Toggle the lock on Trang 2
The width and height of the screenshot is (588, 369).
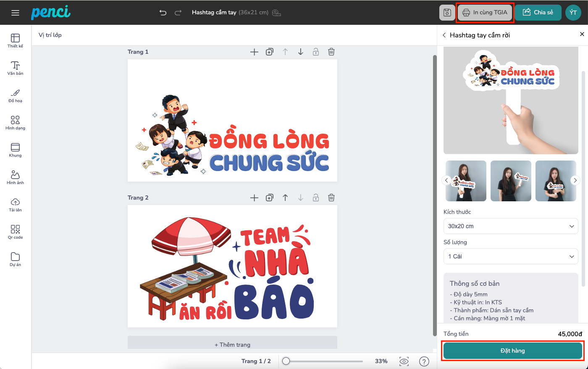pos(316,198)
